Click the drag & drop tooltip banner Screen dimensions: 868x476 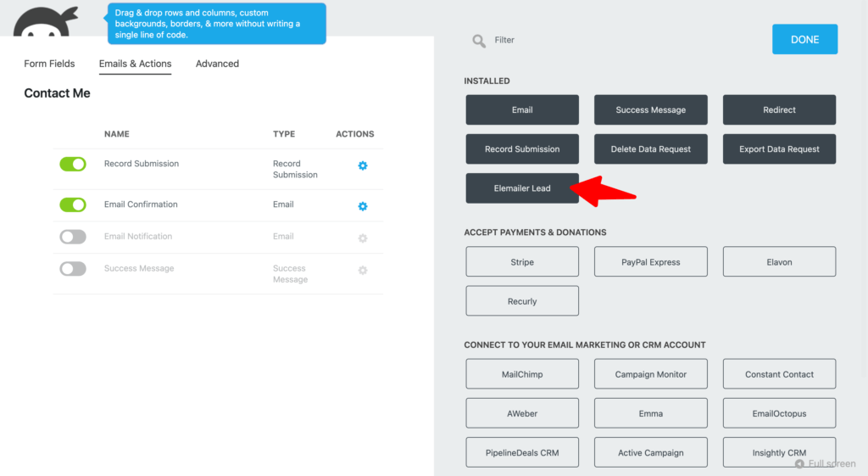(x=216, y=24)
